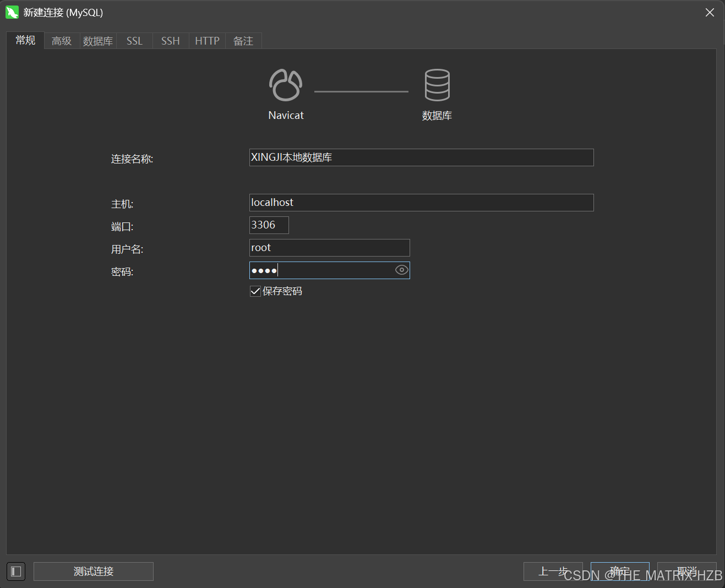Click the 用户名 field showing root
This screenshot has width=725, height=588.
click(x=330, y=248)
